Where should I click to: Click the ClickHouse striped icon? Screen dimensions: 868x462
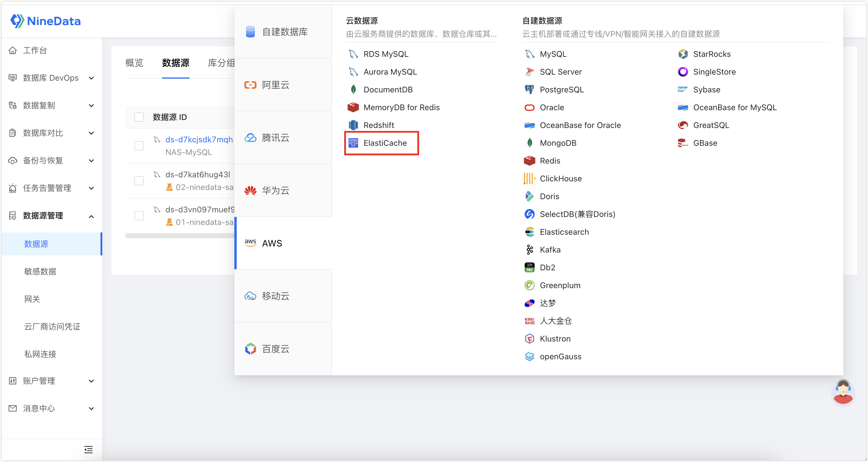[529, 178]
